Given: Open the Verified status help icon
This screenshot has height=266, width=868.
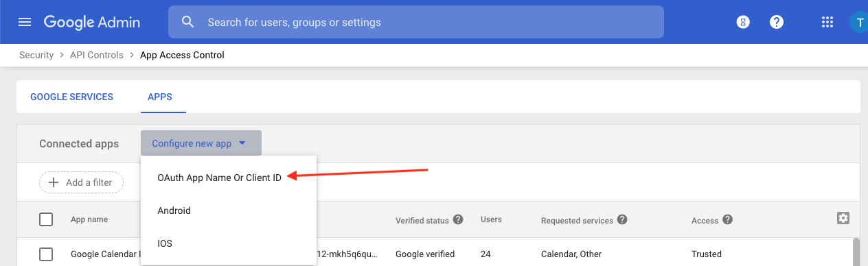Looking at the screenshot, I should [458, 219].
